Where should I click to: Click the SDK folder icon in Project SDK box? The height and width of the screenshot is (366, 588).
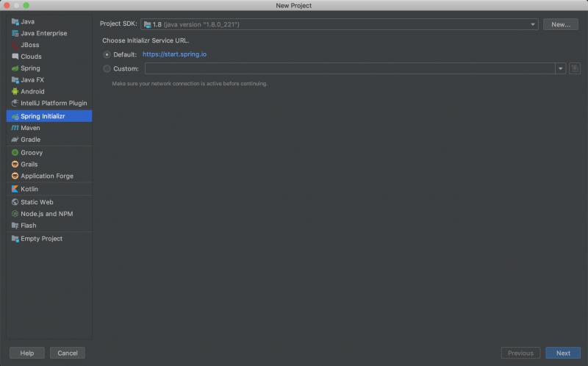148,25
